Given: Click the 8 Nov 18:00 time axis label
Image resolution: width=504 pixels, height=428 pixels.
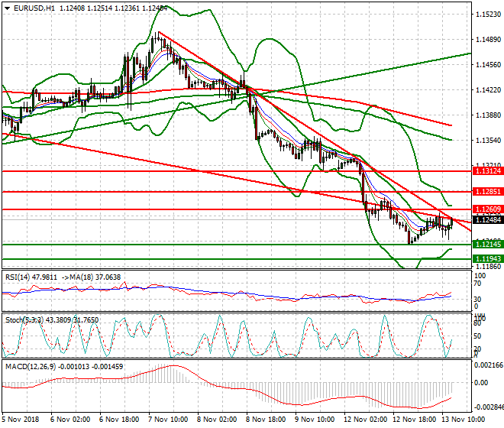Looking at the screenshot, I should point(266,420).
